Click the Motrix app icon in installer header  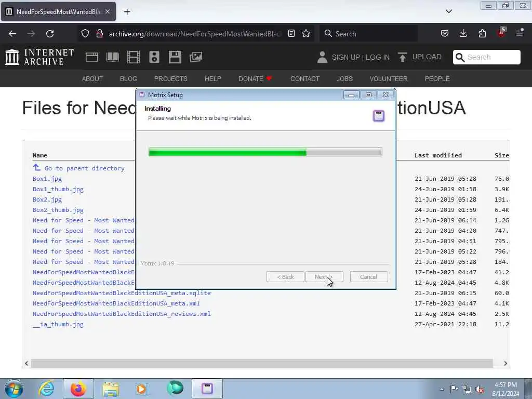379,116
